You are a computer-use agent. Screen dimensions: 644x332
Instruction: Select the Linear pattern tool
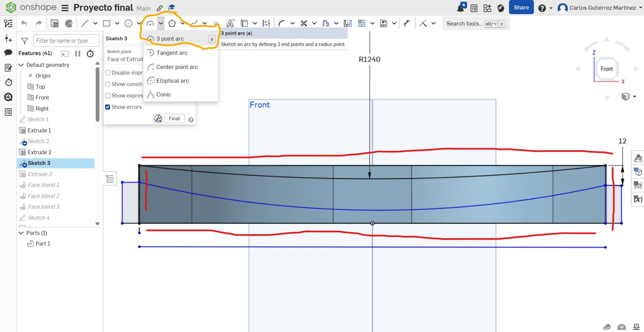[362, 23]
